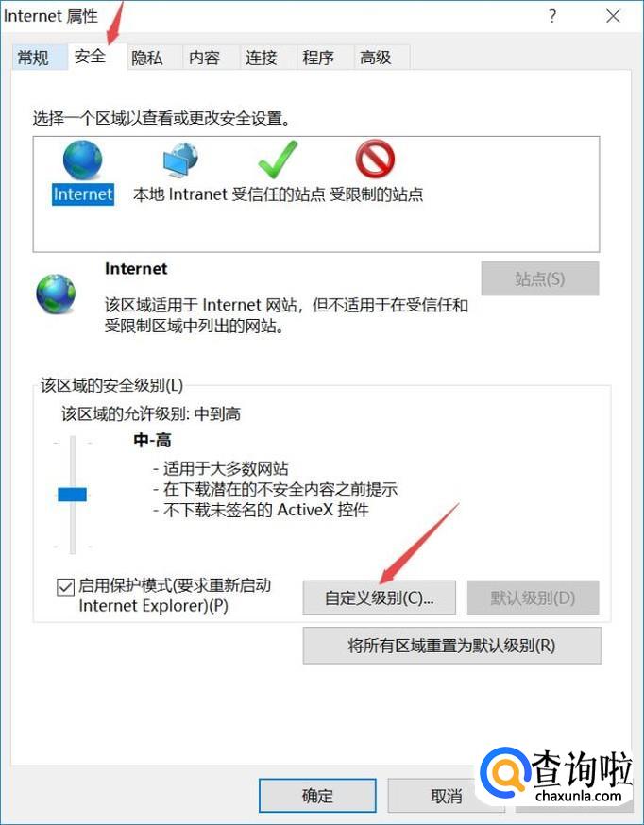Select the 受信任的站点 green checkmark icon
644x825 pixels.
point(278,160)
